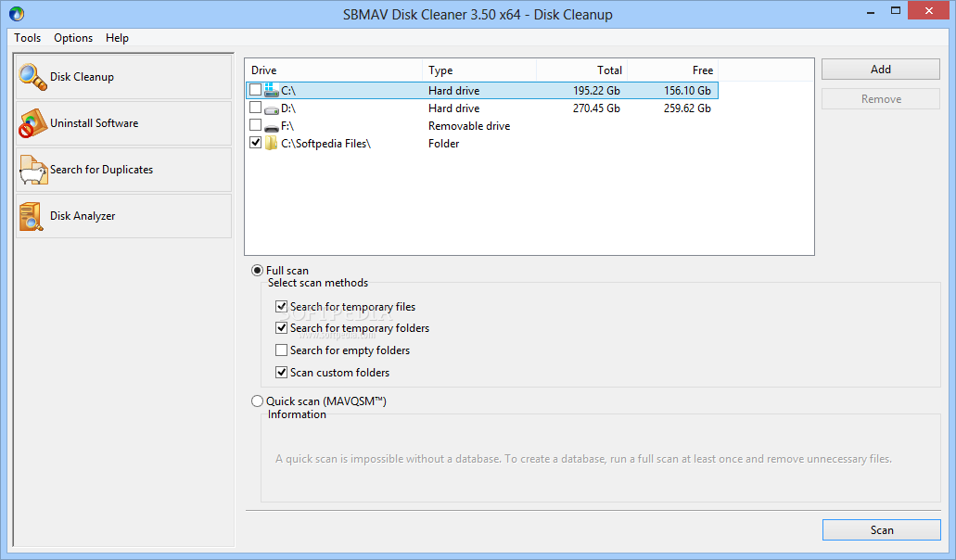
Task: Select the Full scan radio button
Action: 257,270
